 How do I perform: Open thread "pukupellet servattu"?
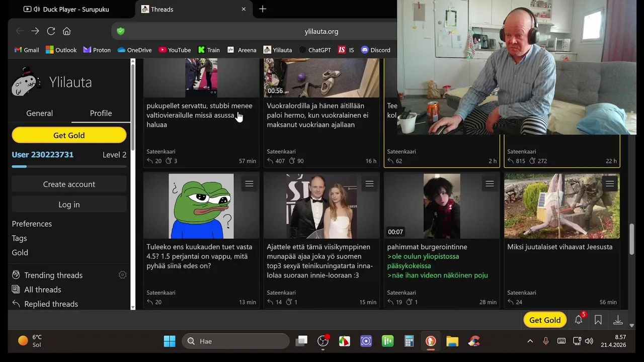tap(199, 115)
